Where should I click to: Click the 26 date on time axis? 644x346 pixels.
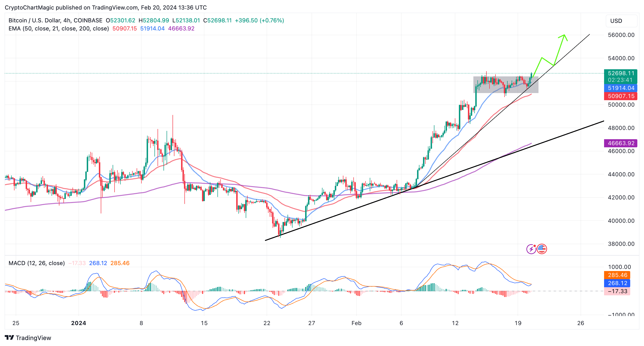pos(581,323)
